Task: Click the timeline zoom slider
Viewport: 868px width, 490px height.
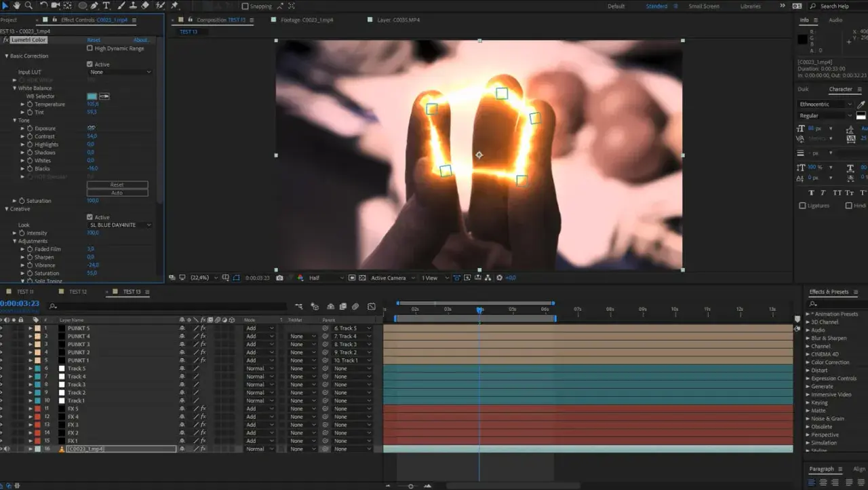Action: 410,486
